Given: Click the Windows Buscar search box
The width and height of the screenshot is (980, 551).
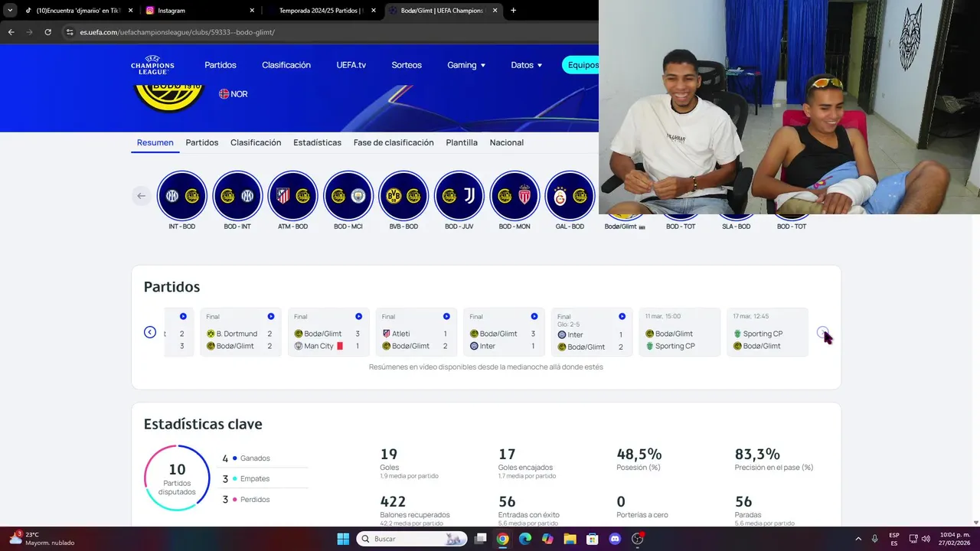Looking at the screenshot, I should [x=411, y=539].
